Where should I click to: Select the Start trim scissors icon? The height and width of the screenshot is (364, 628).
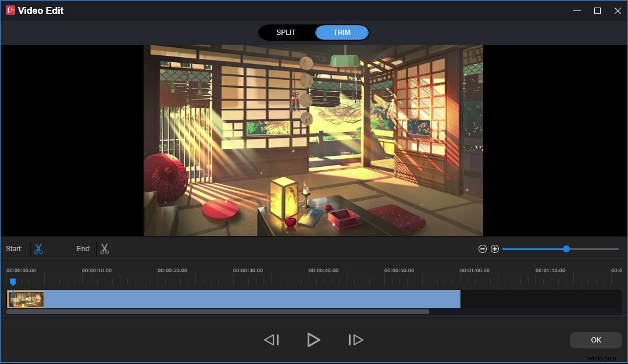point(38,248)
